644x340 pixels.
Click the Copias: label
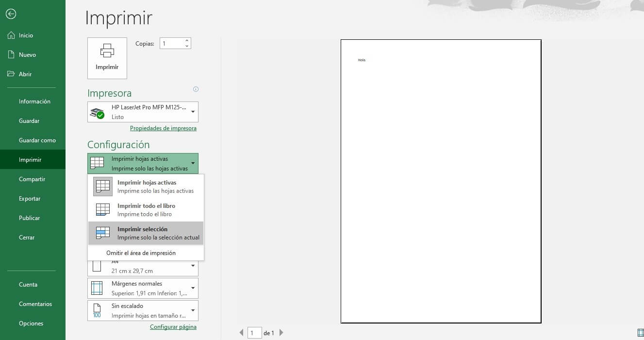[x=145, y=44]
